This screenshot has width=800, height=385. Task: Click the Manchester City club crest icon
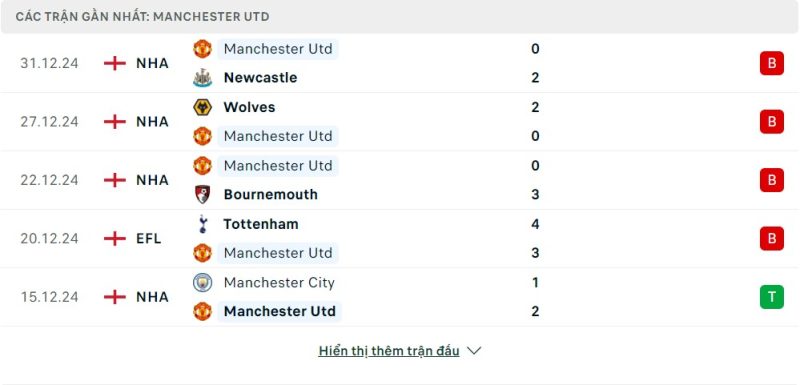pyautogui.click(x=203, y=282)
